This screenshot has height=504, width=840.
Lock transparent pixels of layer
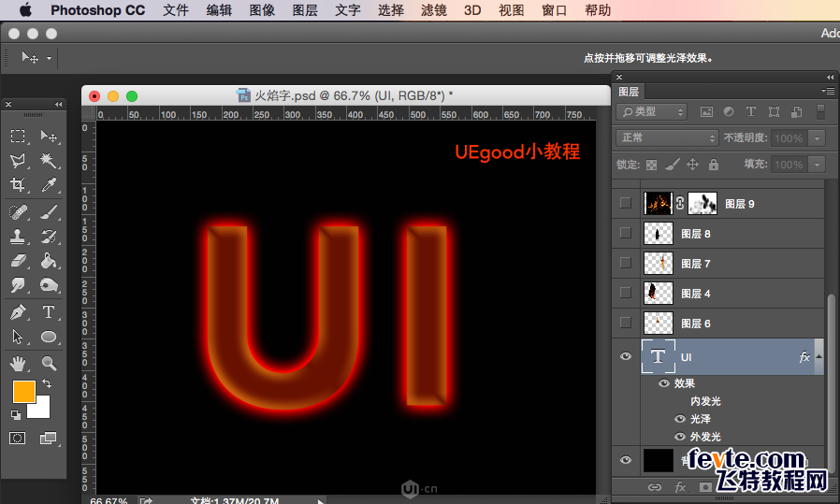(651, 165)
